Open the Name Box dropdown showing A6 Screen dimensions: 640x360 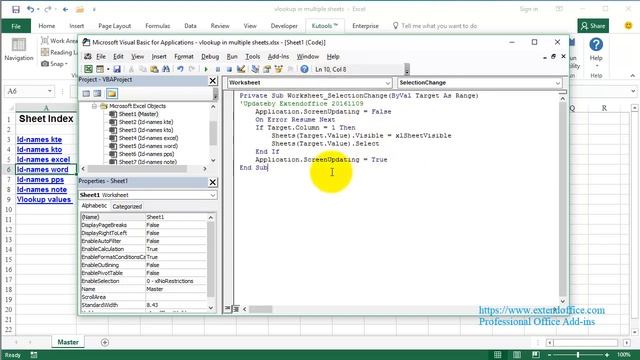click(x=49, y=91)
